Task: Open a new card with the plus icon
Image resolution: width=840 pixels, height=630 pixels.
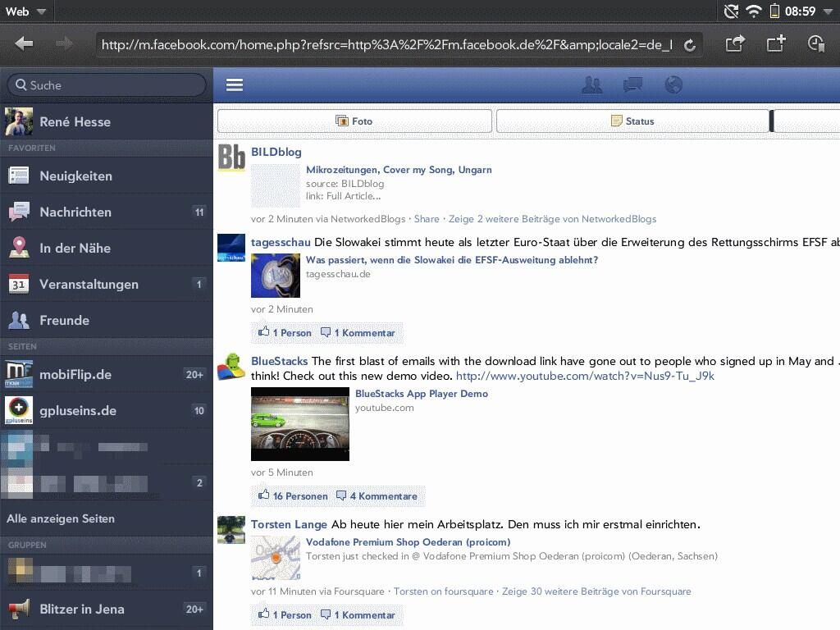Action: (776, 43)
